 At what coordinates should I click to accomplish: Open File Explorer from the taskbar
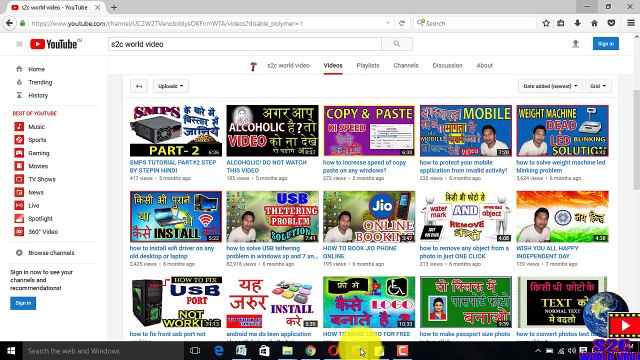pos(287,351)
